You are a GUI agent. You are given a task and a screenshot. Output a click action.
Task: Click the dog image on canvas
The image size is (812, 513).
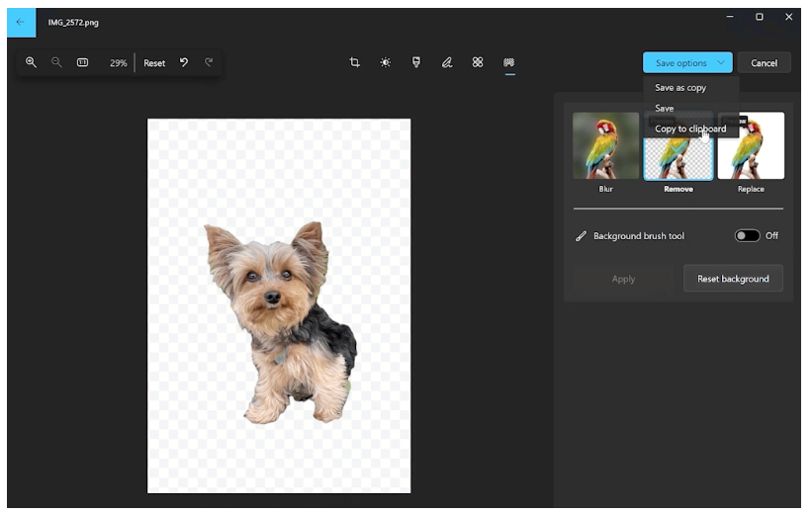coord(280,321)
